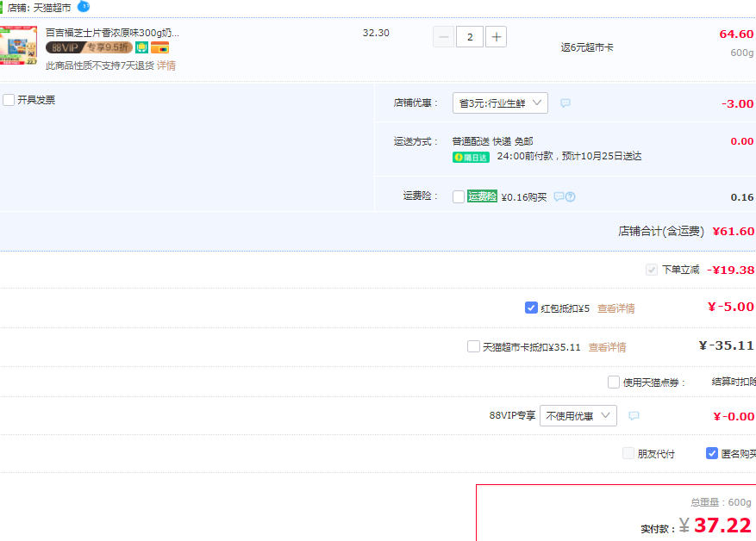The image size is (756, 541).
Task: Click the orange card icon under product title
Action: (159, 47)
